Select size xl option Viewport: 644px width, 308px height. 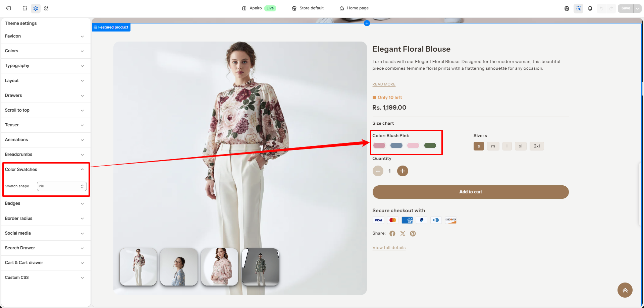pos(521,146)
